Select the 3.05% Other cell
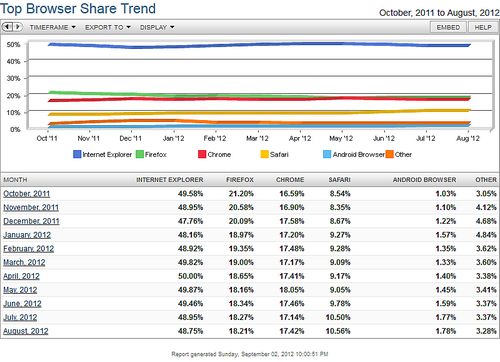The image size is (500, 362). tap(486, 194)
